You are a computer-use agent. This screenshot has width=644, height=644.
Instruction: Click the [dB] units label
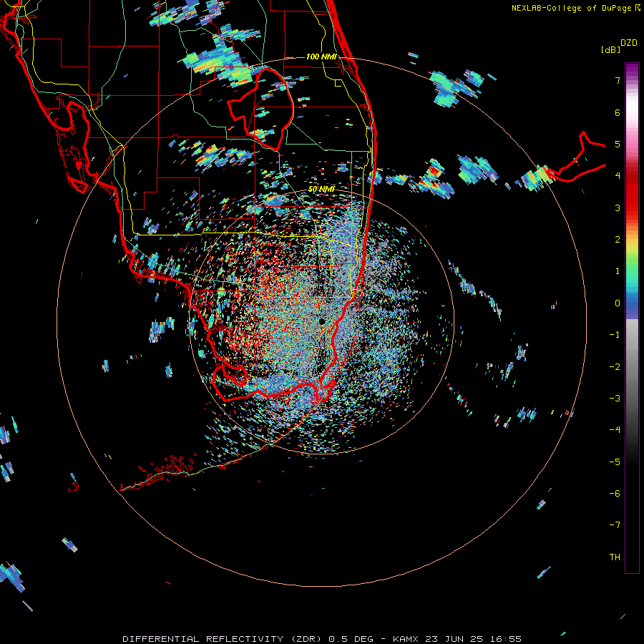click(x=611, y=50)
